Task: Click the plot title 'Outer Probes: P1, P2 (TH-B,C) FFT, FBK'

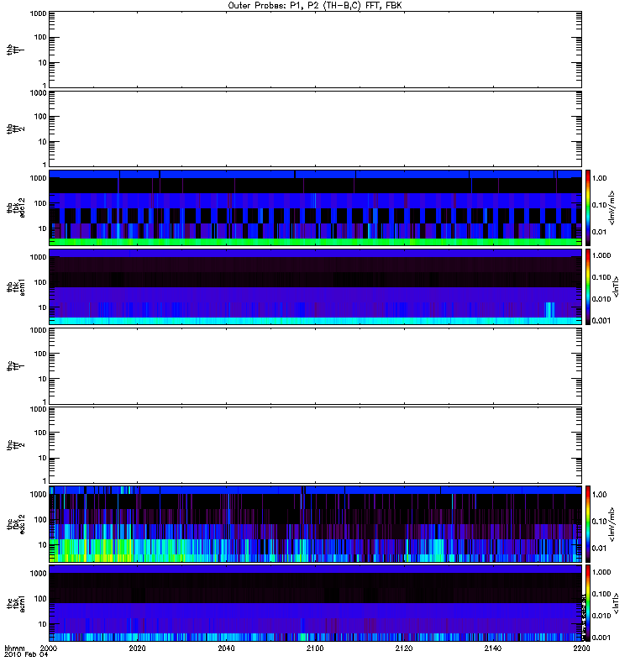Action: 314,6
